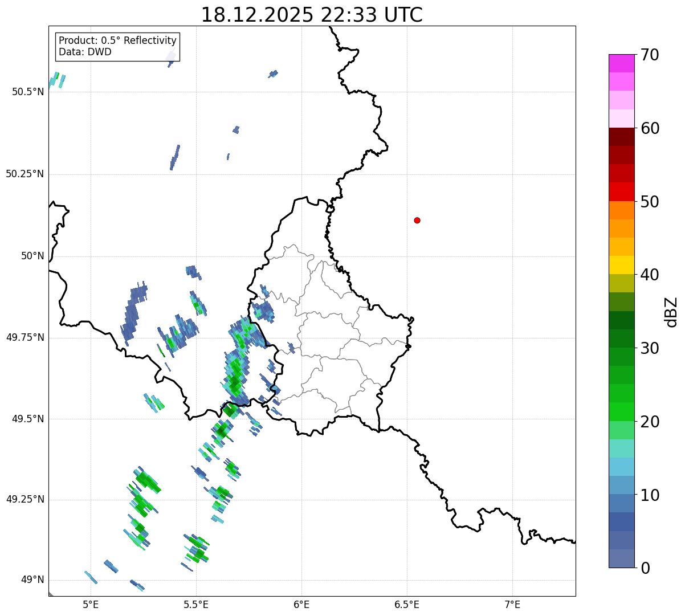685x616 pixels.
Task: Click the 49.25°N latitude label
Action: coord(25,500)
